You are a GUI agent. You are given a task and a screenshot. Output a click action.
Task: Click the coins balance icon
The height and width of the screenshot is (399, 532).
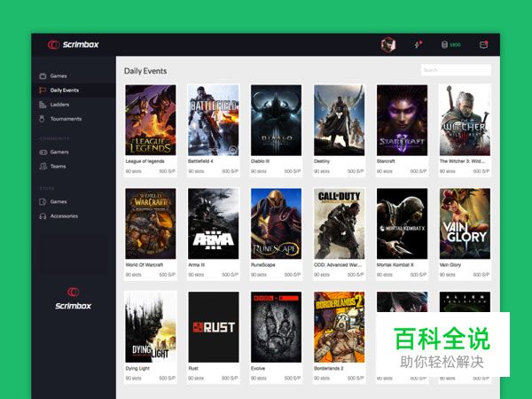coord(444,44)
